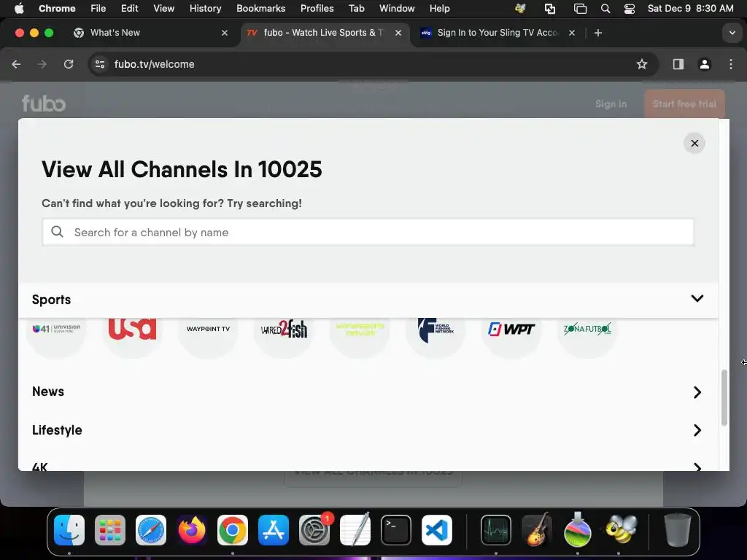The image size is (747, 560).
Task: Open the History menu
Action: [205, 9]
